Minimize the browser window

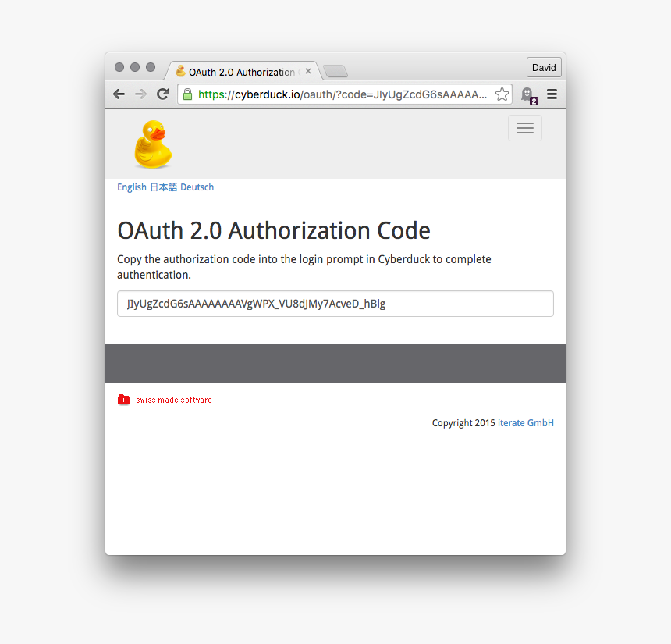(x=135, y=67)
